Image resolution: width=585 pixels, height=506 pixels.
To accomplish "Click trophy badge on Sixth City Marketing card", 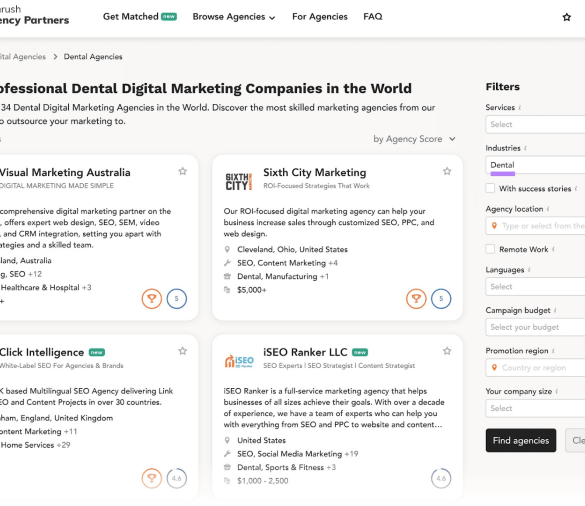I will (416, 299).
